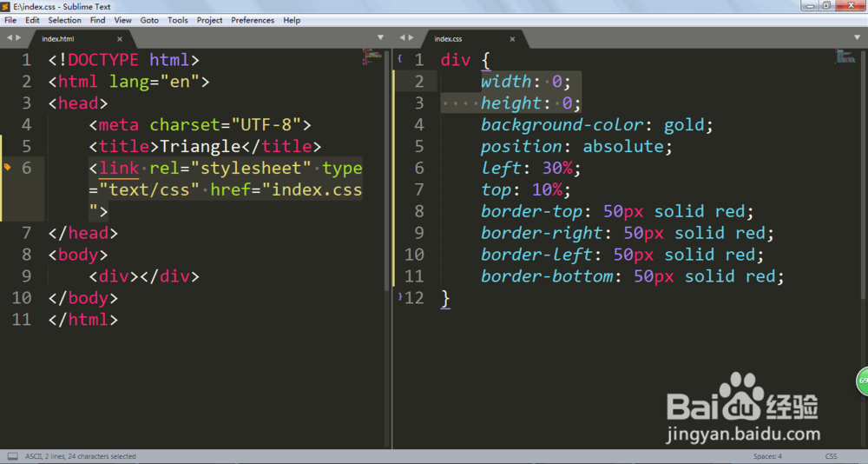Open the Selection menu
Image resolution: width=868 pixels, height=464 pixels.
click(64, 20)
